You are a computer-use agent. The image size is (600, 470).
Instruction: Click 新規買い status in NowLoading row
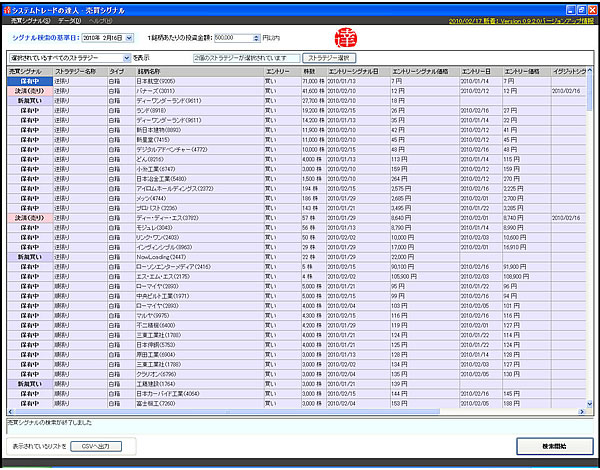pos(30,257)
